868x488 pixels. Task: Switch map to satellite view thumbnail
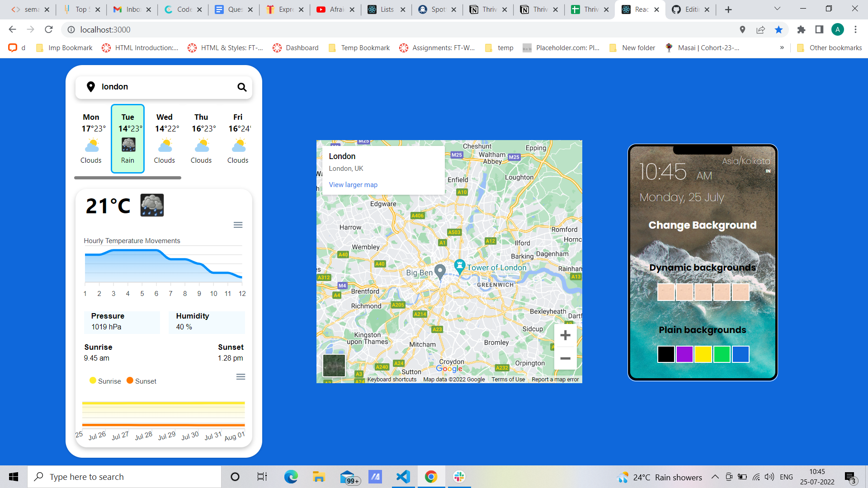tap(334, 366)
